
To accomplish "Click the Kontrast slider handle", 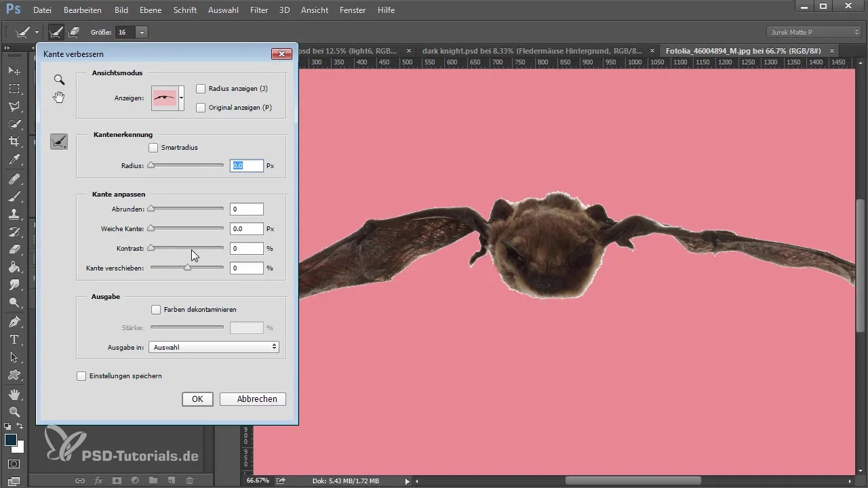I will pyautogui.click(x=151, y=248).
